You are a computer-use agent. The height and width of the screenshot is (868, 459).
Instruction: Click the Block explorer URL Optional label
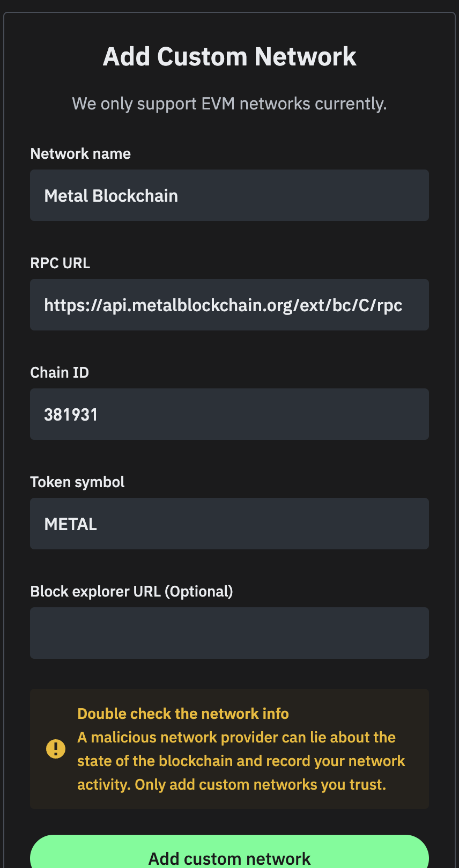coord(131,591)
